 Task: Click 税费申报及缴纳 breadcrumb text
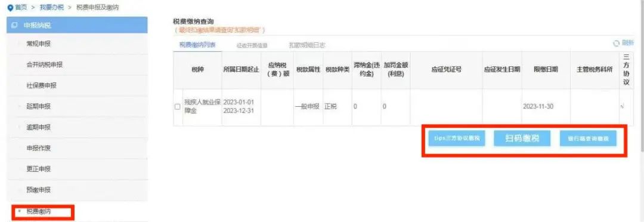click(x=98, y=8)
